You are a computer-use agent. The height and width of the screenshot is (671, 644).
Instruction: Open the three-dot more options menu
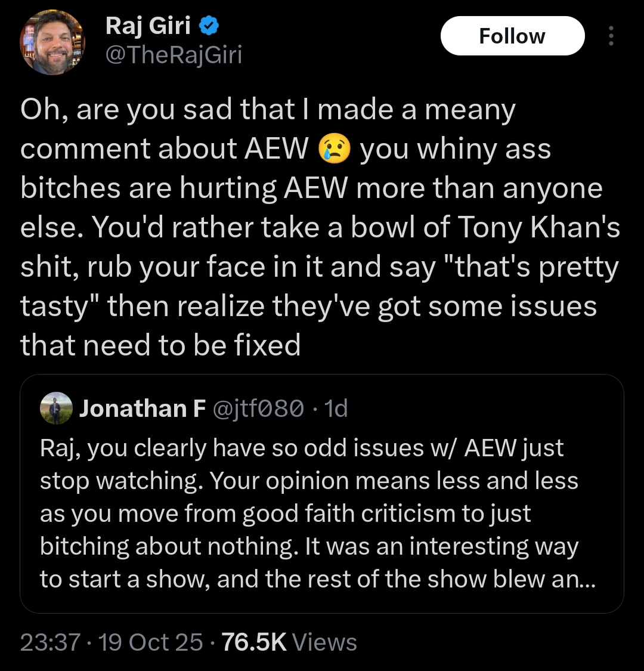point(611,36)
